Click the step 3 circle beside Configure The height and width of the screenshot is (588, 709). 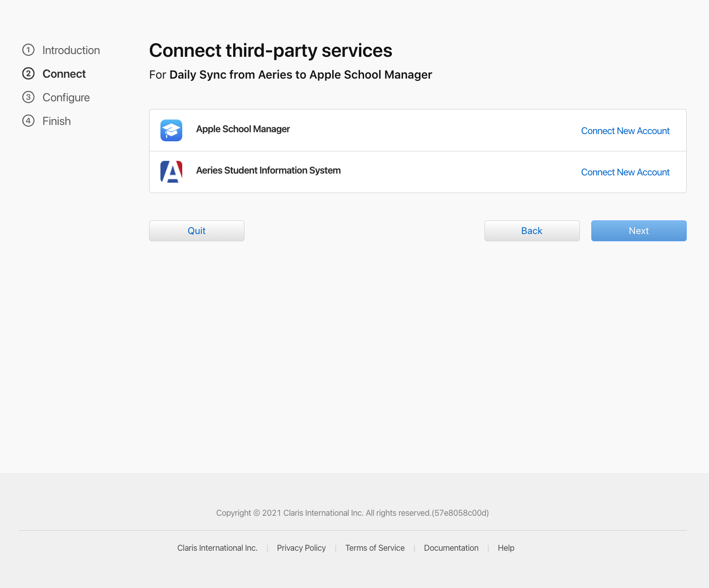[x=28, y=97]
